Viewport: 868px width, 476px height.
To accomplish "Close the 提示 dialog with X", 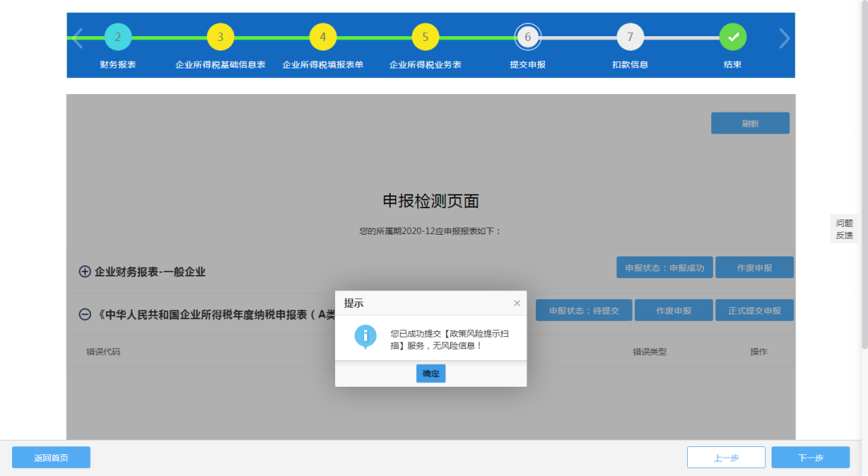I will click(517, 303).
